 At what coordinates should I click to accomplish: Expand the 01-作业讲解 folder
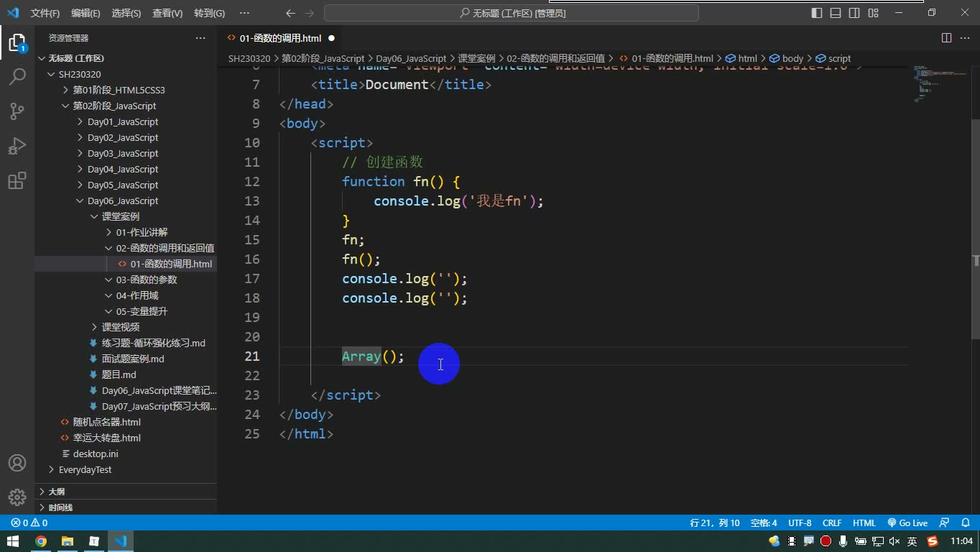142,232
